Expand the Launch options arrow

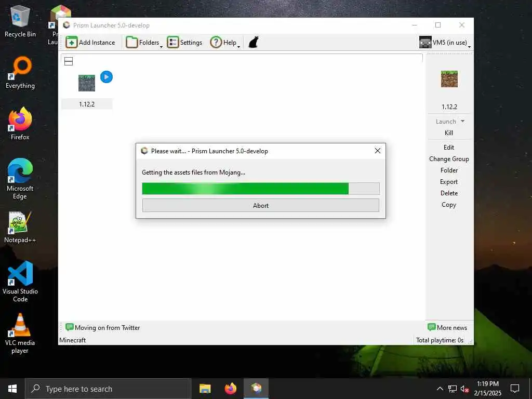[x=462, y=122]
